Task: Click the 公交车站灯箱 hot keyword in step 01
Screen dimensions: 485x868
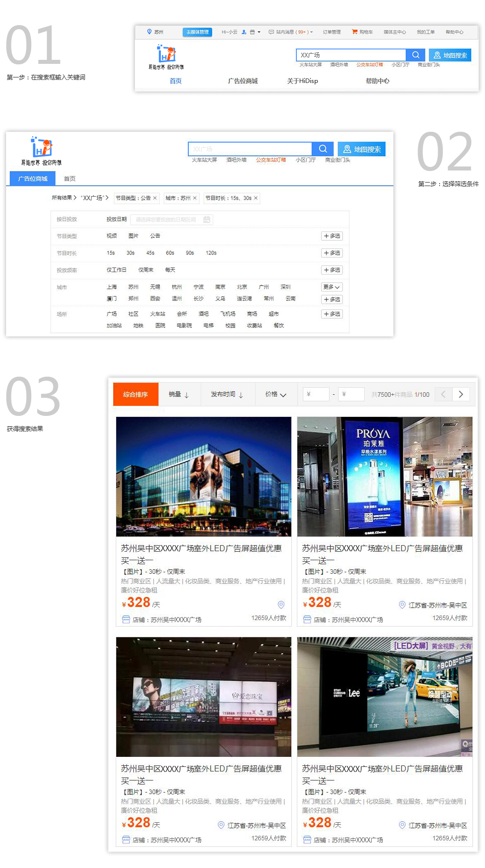Action: pos(370,65)
